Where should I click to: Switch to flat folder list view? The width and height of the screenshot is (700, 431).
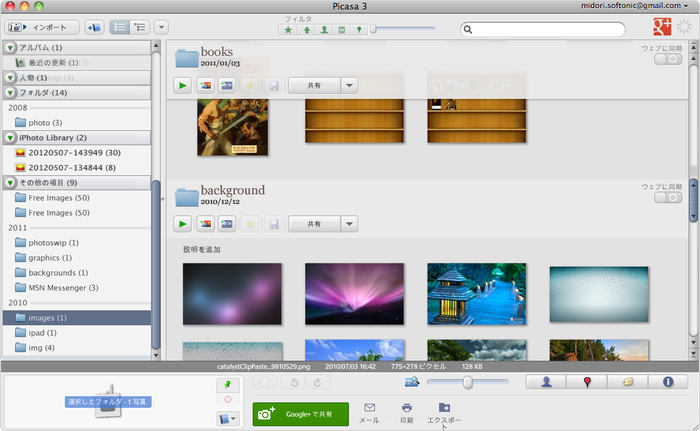pyautogui.click(x=119, y=27)
